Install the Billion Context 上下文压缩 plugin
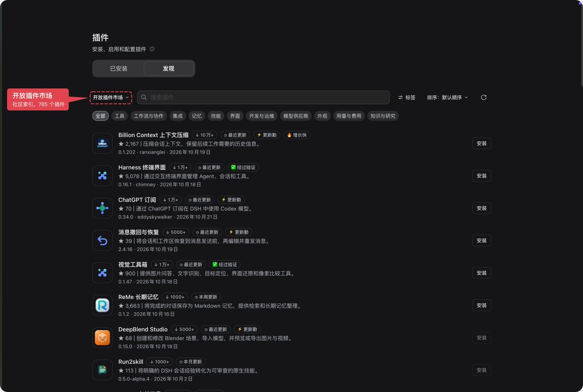Viewport: 583px width, 392px height. click(481, 143)
